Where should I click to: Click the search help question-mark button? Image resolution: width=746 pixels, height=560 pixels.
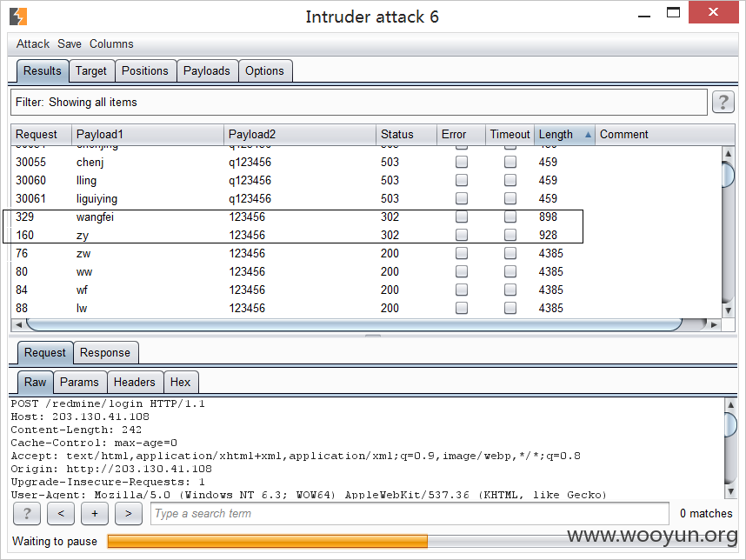click(x=27, y=513)
